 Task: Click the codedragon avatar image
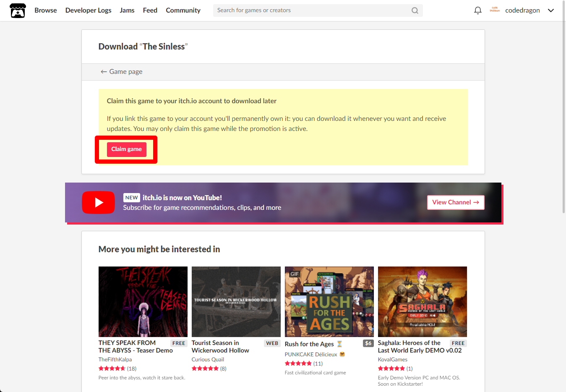[495, 10]
